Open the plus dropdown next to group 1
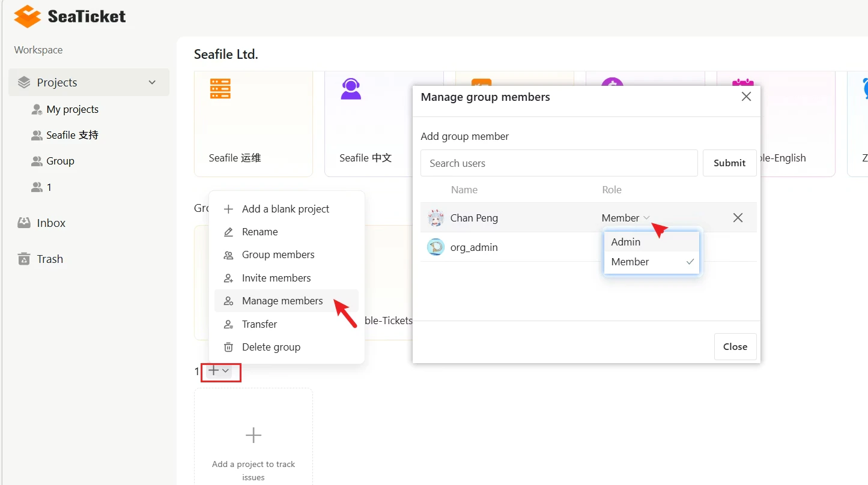This screenshot has height=485, width=868. click(x=219, y=371)
